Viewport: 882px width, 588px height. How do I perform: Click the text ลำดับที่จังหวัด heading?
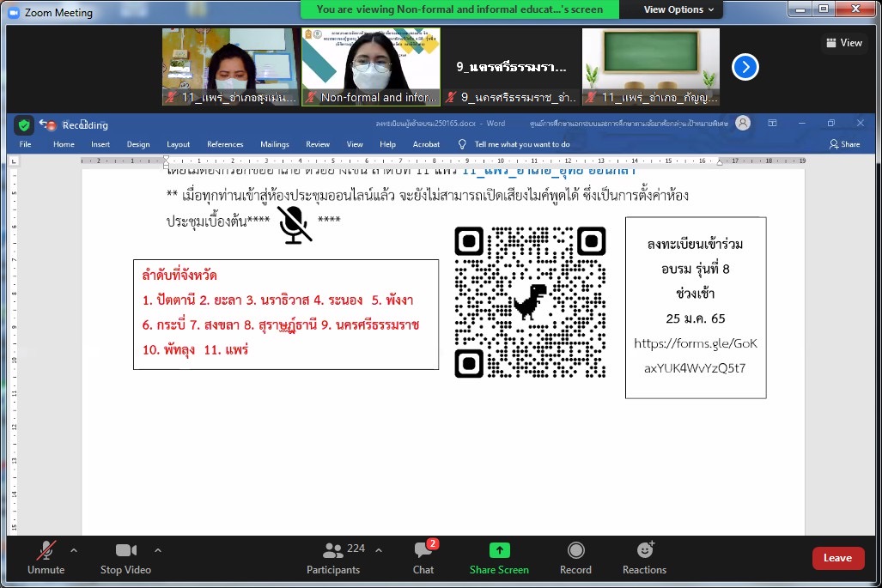(179, 276)
